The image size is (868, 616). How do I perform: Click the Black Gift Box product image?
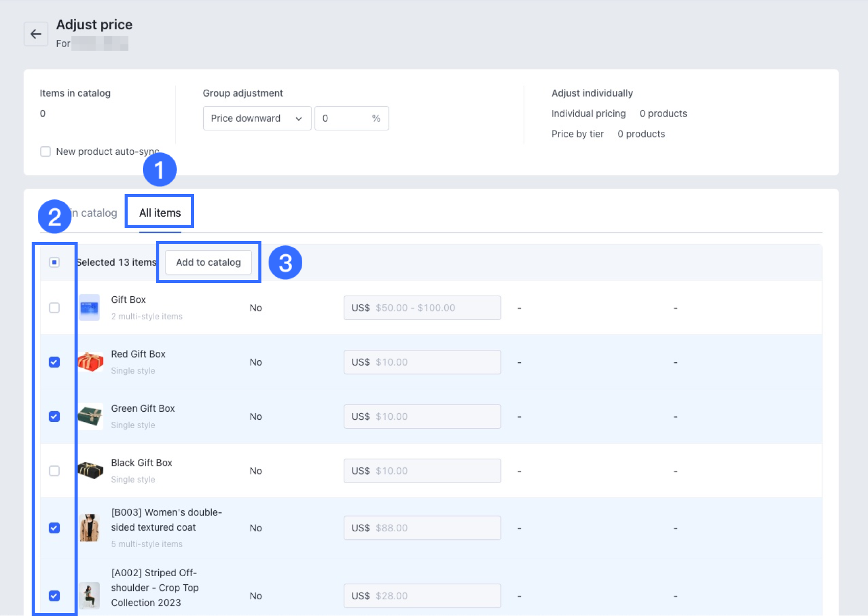90,470
